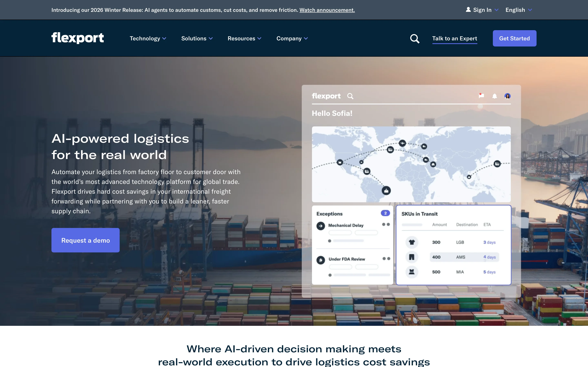Screen dimensions: 588x367
Task: Open the main navigation search icon
Action: (414, 39)
